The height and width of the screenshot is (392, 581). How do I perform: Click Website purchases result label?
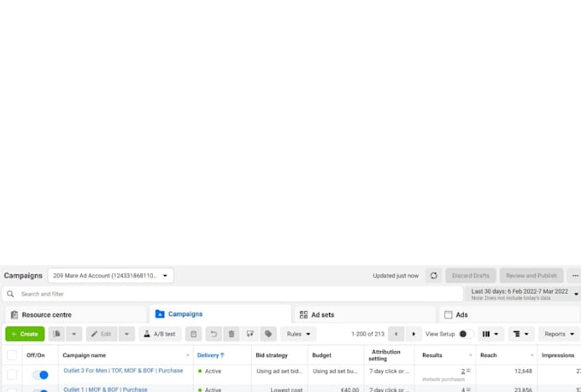pos(443,379)
